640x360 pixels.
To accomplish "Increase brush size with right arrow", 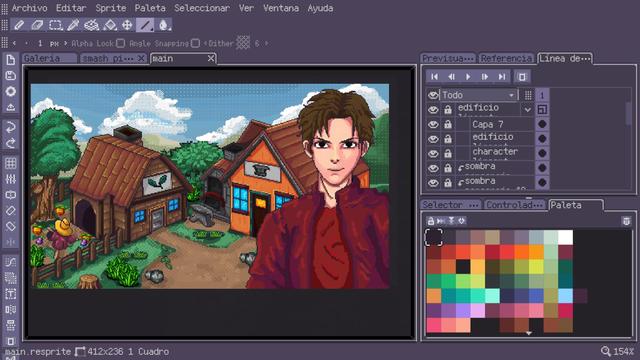I will (66, 43).
